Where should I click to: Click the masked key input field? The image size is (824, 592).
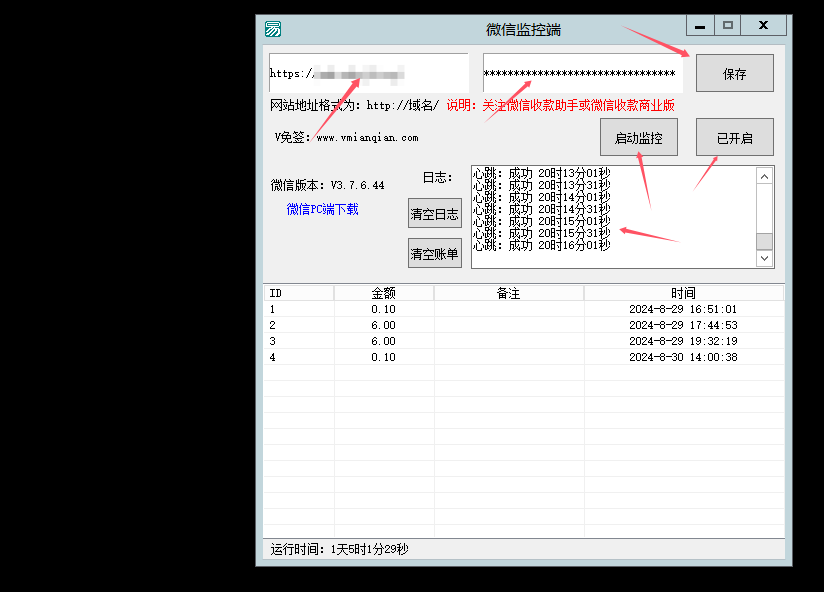tap(583, 73)
